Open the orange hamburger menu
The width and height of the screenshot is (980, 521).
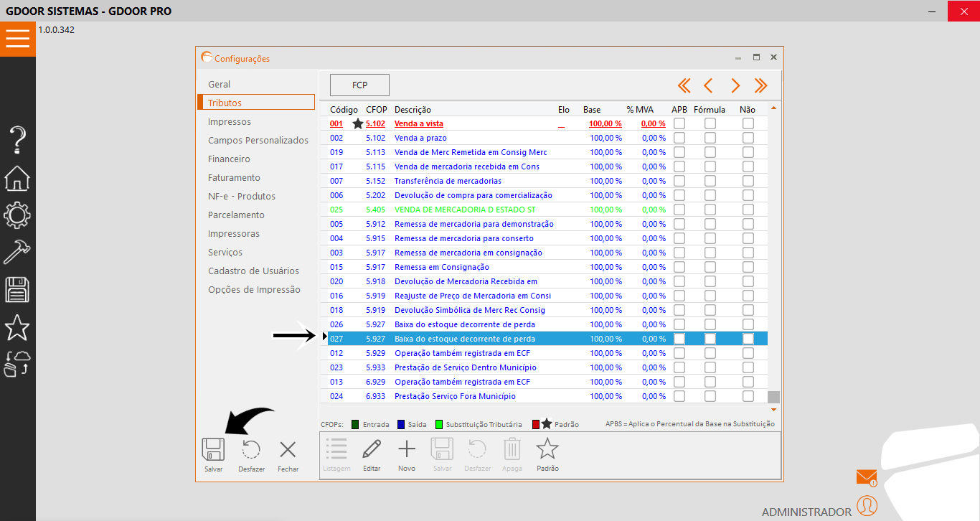click(18, 39)
